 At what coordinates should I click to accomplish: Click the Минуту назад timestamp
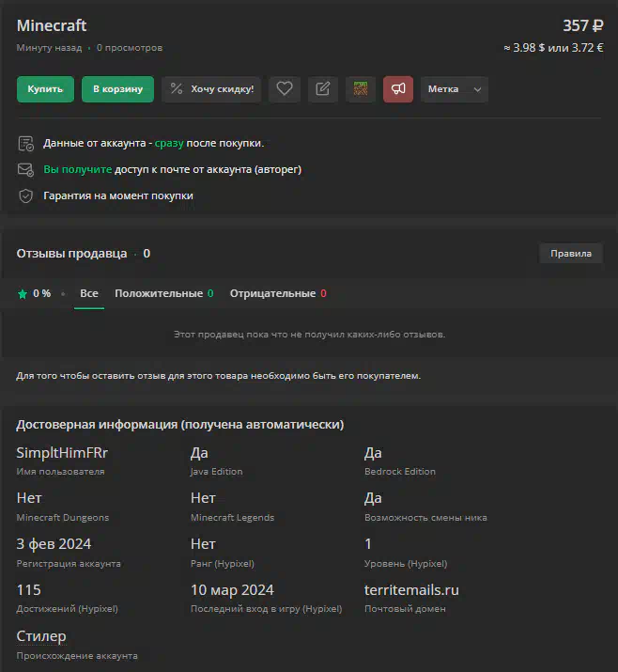tap(49, 48)
